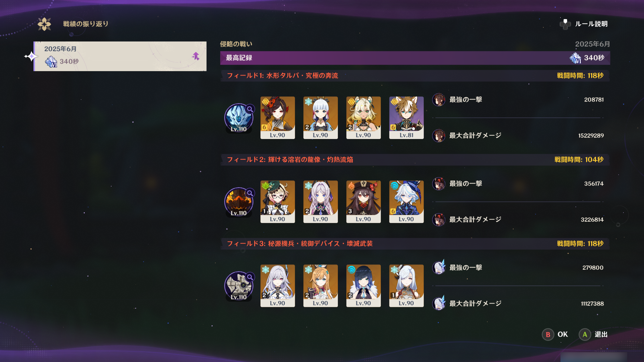Open ルール説明 rules explanation
Screen dimensions: 644x362
tap(591, 24)
